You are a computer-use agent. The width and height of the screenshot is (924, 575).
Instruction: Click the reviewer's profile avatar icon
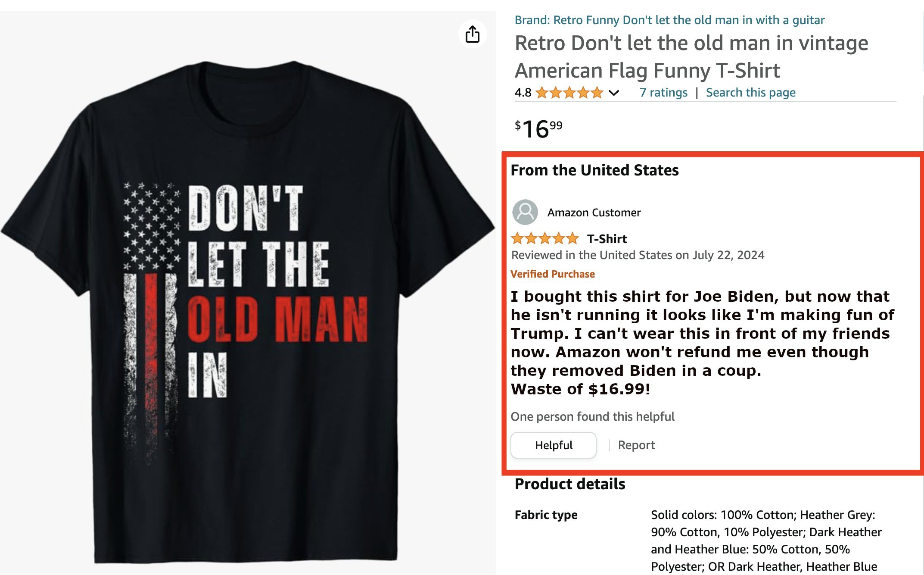525,212
